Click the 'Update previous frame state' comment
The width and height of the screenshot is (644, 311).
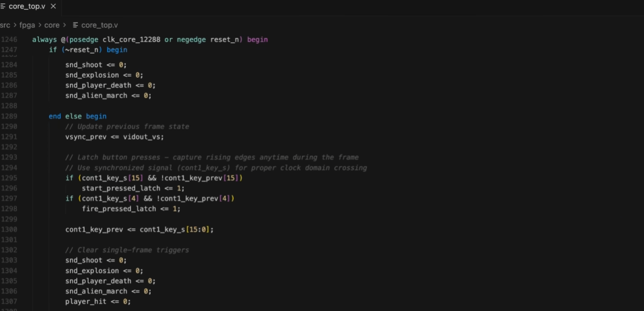[127, 126]
